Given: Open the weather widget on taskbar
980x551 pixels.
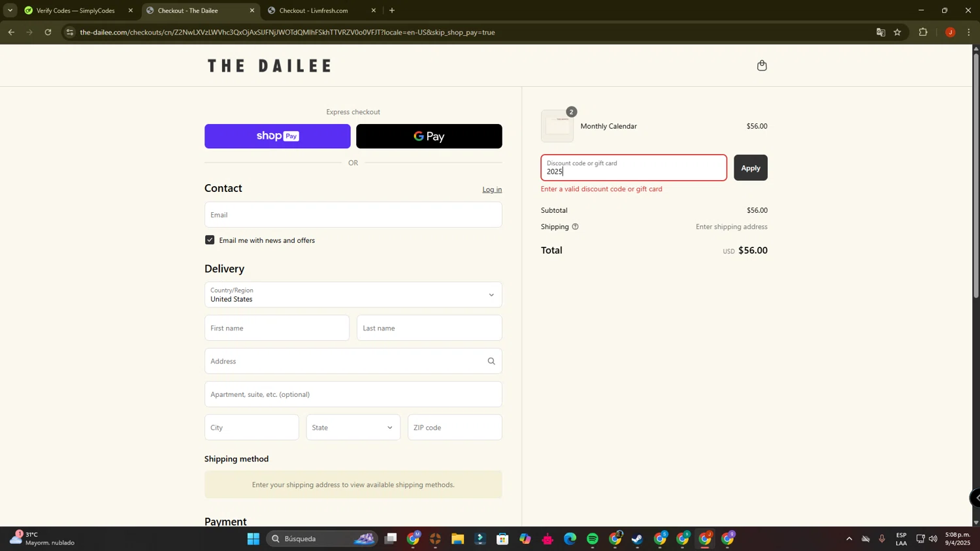Looking at the screenshot, I should (x=42, y=539).
